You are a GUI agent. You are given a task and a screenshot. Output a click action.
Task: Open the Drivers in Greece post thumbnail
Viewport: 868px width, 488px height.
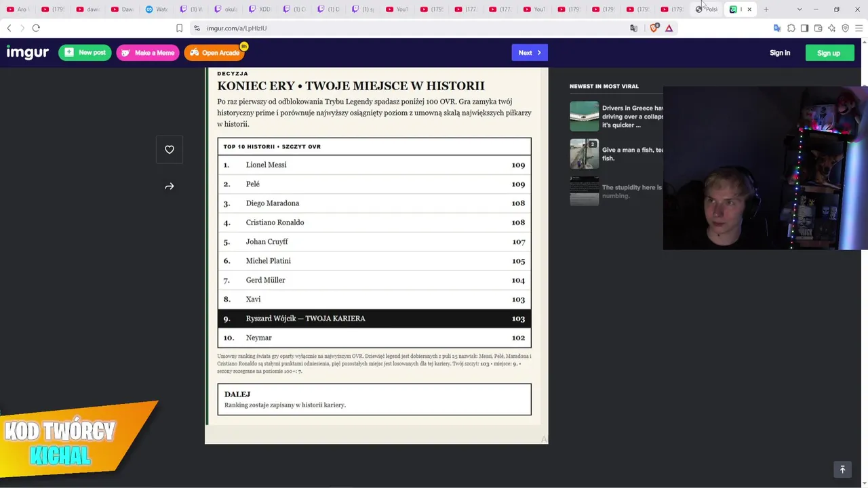(584, 116)
